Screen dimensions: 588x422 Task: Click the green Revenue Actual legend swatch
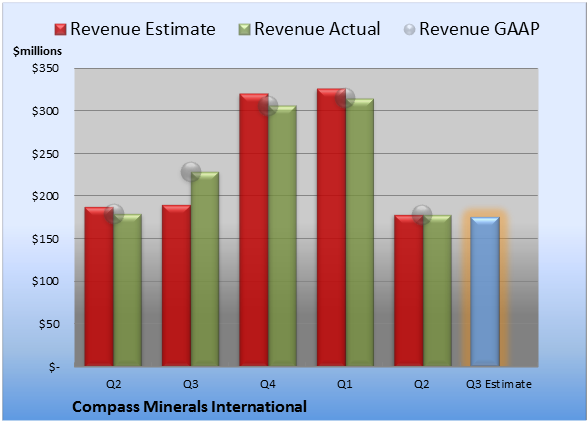pyautogui.click(x=244, y=30)
